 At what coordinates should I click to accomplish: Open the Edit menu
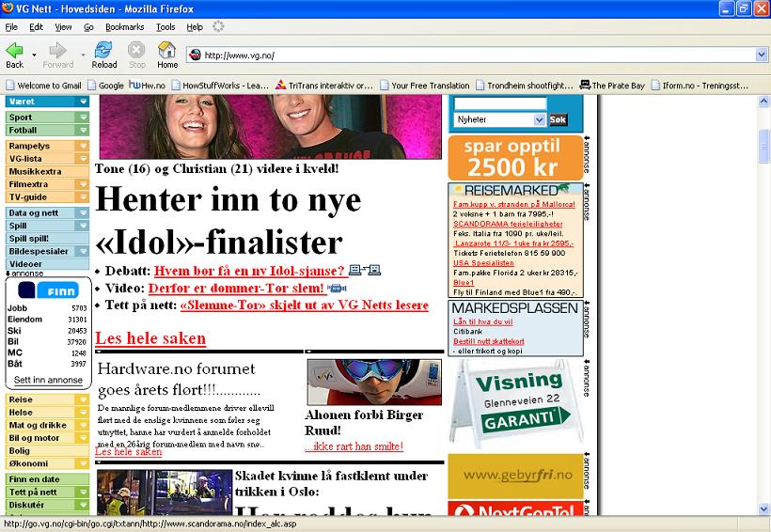36,27
